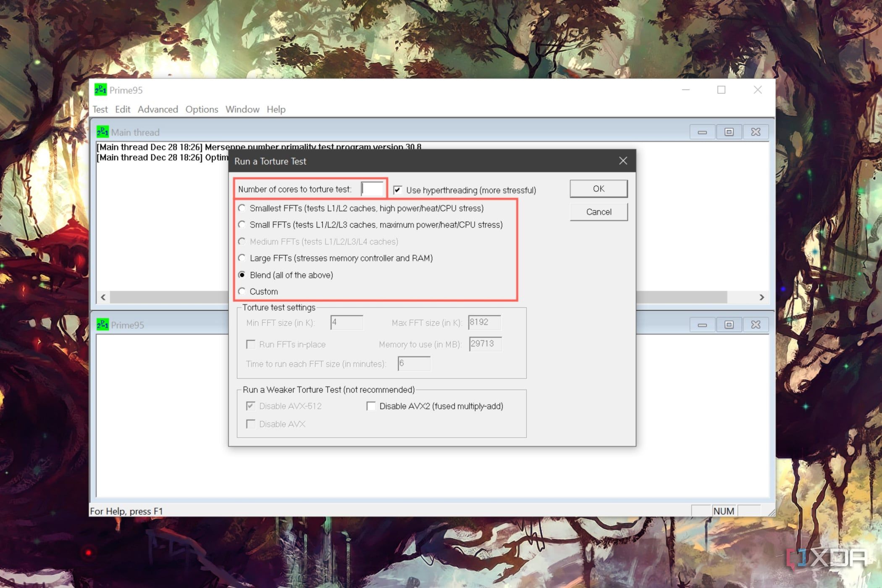Select Large FFTs radio option
The height and width of the screenshot is (588, 882).
pos(242,258)
